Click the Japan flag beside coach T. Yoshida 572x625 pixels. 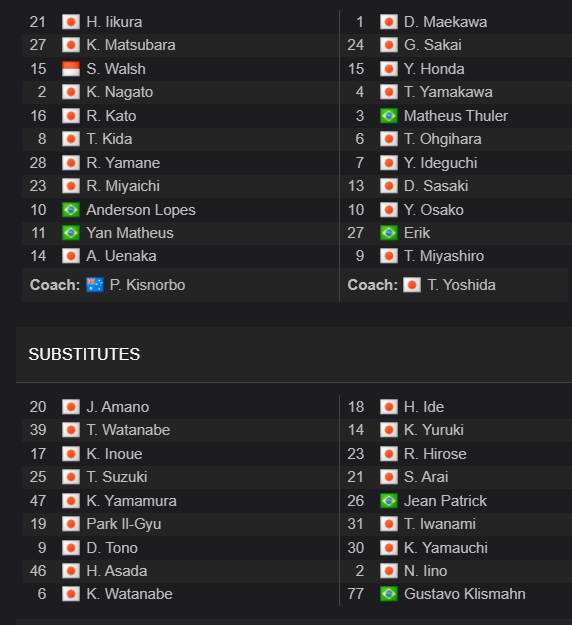412,285
